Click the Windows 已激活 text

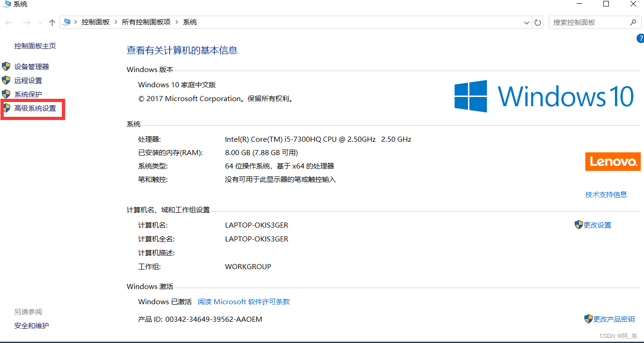pyautogui.click(x=165, y=301)
